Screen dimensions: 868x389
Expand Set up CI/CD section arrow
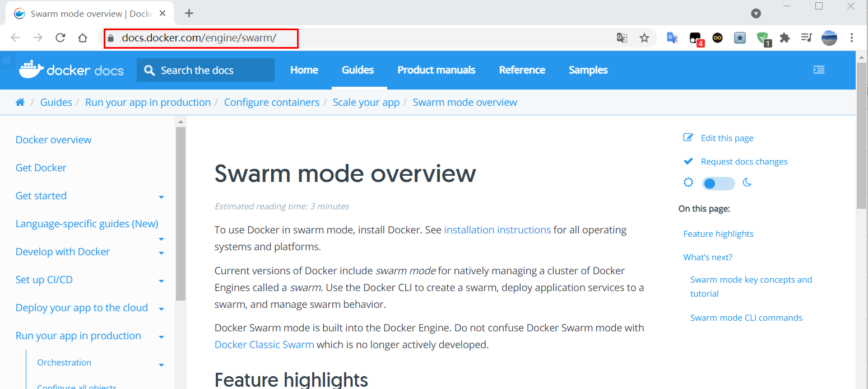tap(161, 281)
